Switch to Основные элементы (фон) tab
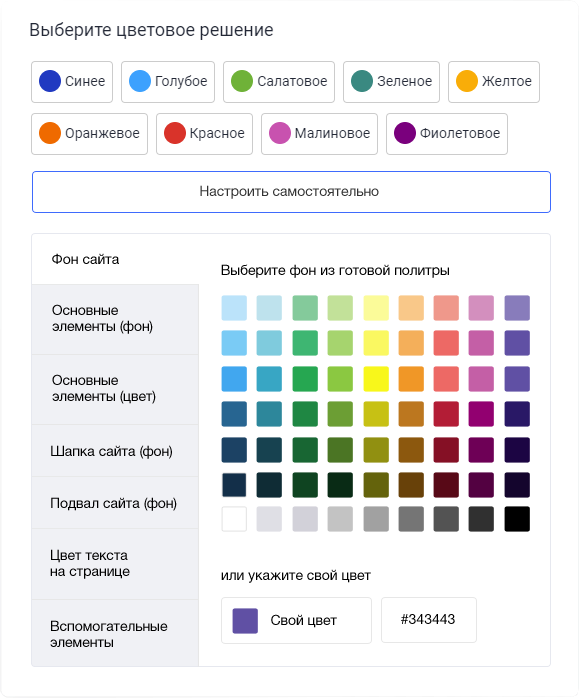579x698 pixels. click(115, 319)
